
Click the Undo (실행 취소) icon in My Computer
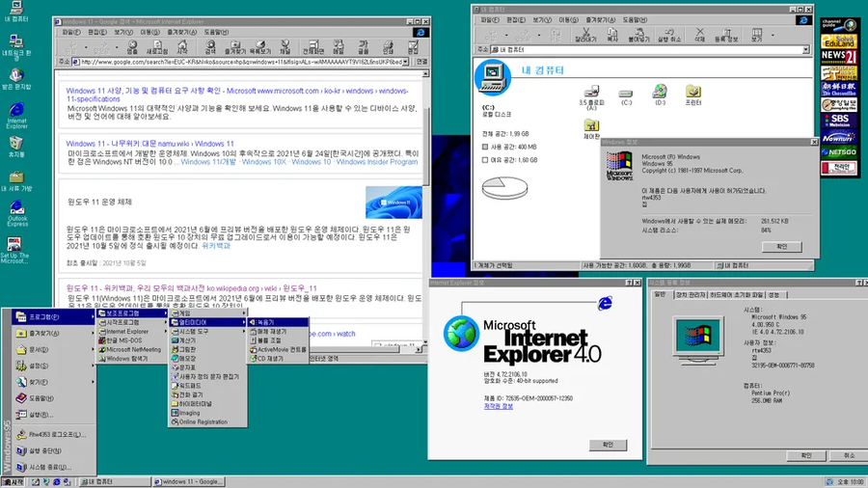[669, 35]
